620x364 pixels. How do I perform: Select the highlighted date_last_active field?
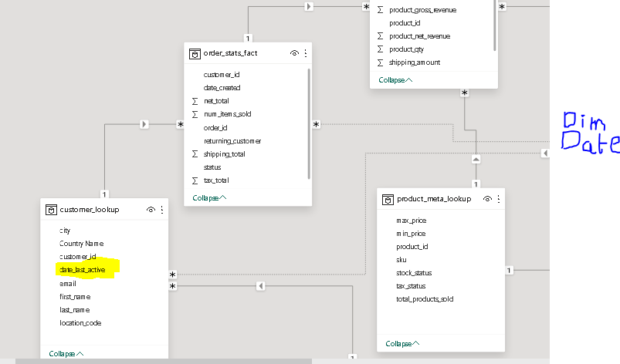[x=83, y=270]
